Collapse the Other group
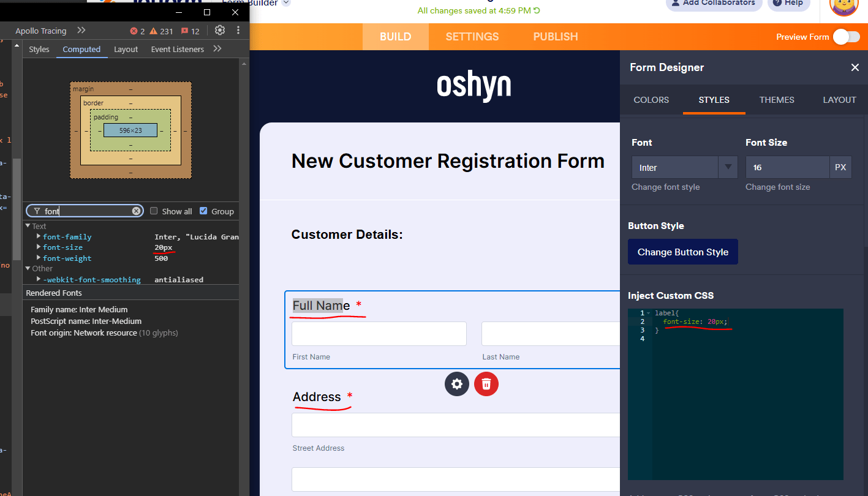This screenshot has width=868, height=496. click(x=28, y=268)
